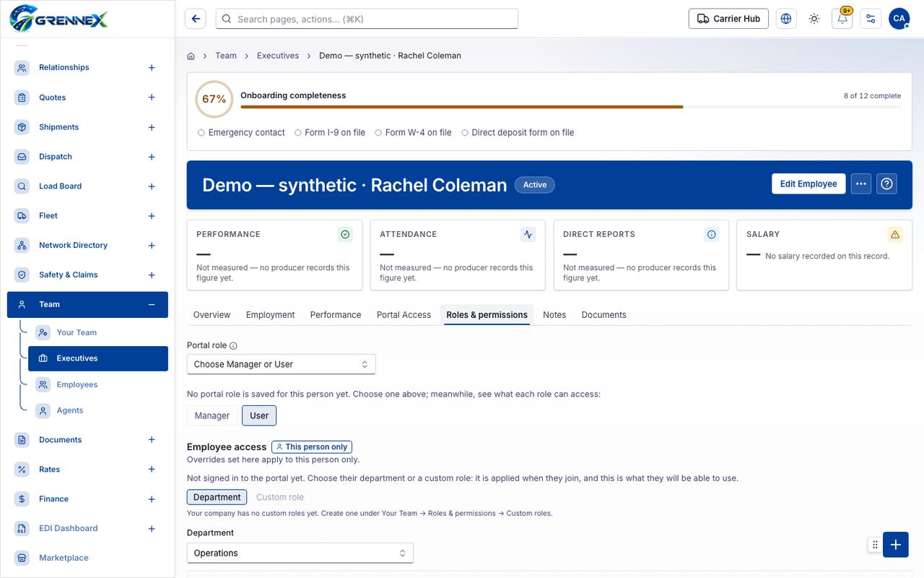Viewport: 924px width, 578px height.
Task: Click the Portal role info icon
Action: pyautogui.click(x=233, y=346)
